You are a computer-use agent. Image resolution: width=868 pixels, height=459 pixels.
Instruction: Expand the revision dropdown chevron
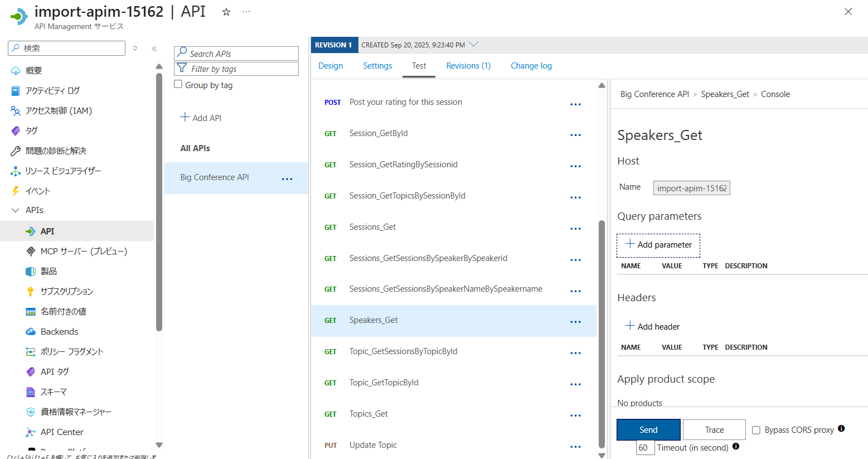click(x=474, y=44)
